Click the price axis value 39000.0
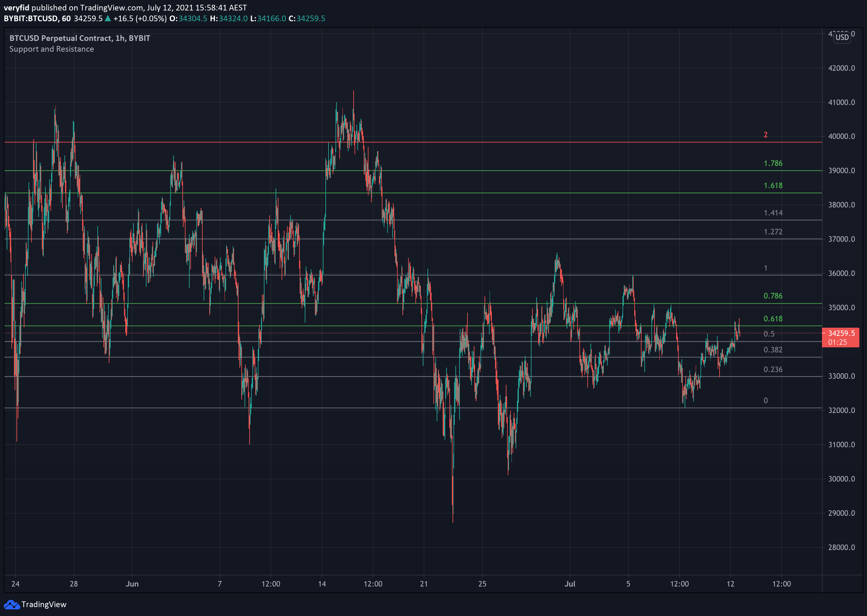This screenshot has width=867, height=616. [842, 171]
